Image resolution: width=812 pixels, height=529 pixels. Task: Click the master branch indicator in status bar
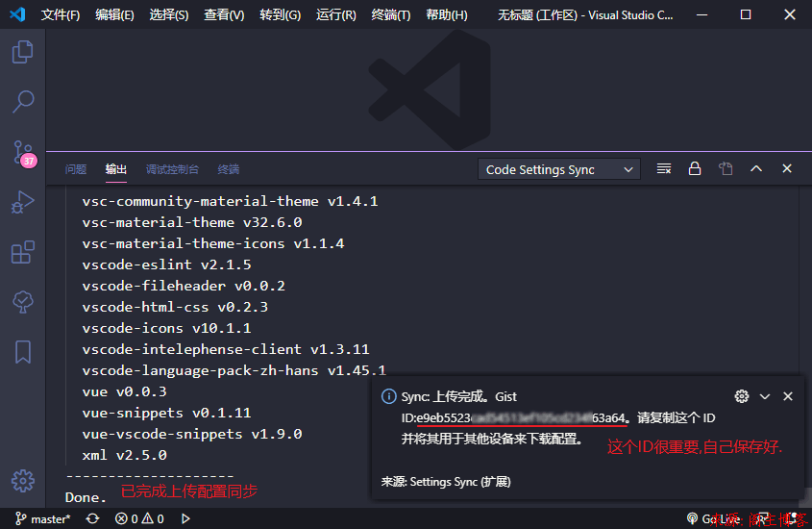pos(42,518)
